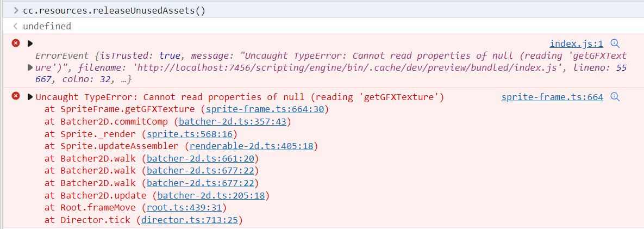Expand the first error message's top triangle

pyautogui.click(x=30, y=44)
